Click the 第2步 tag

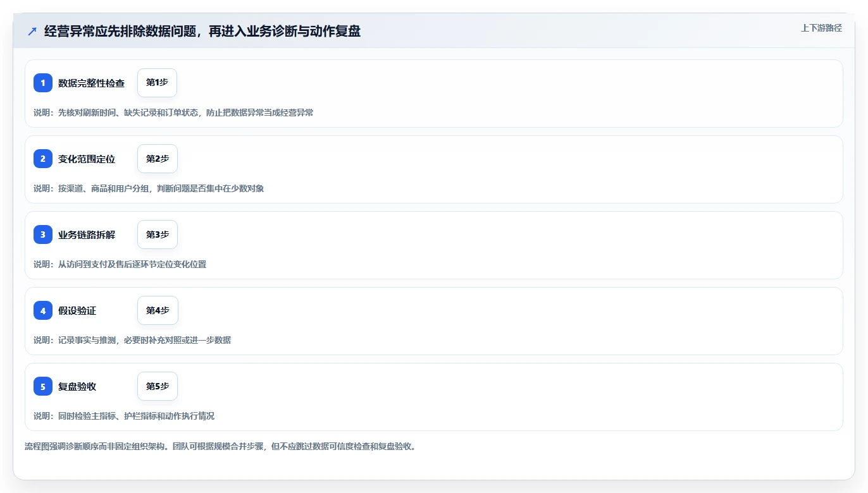(158, 159)
